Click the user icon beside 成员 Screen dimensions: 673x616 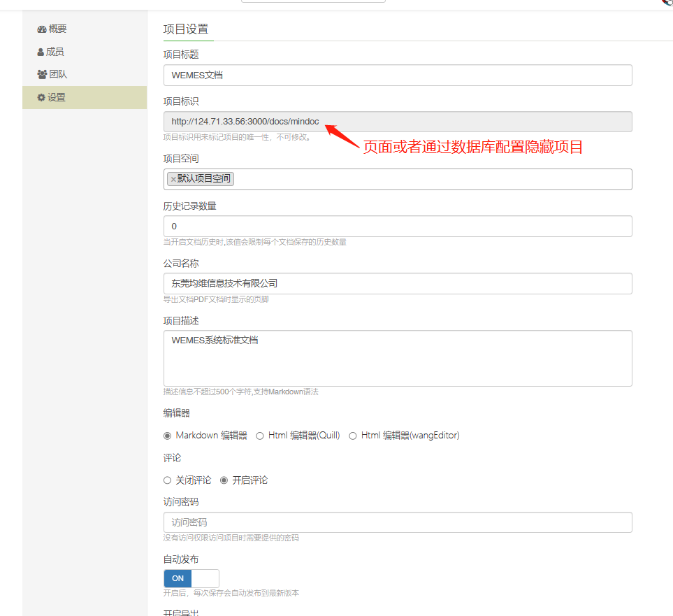click(41, 52)
